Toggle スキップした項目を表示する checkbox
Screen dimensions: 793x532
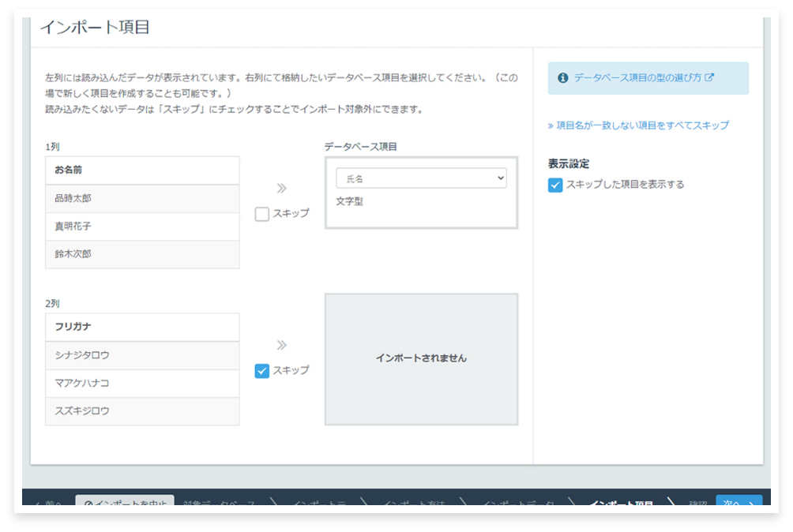(x=555, y=185)
